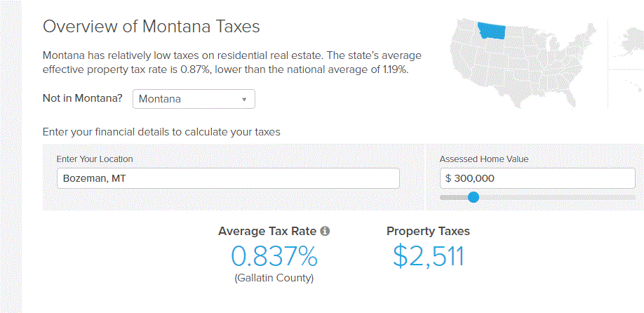
Task: Focus the Assessed Home Value input
Action: (x=537, y=178)
